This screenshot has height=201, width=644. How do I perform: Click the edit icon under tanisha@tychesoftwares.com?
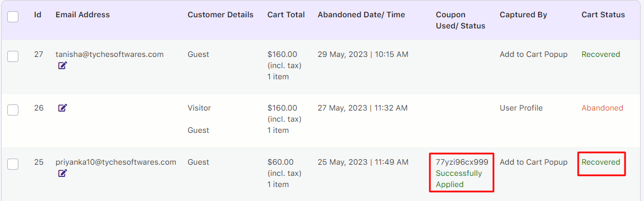(62, 65)
